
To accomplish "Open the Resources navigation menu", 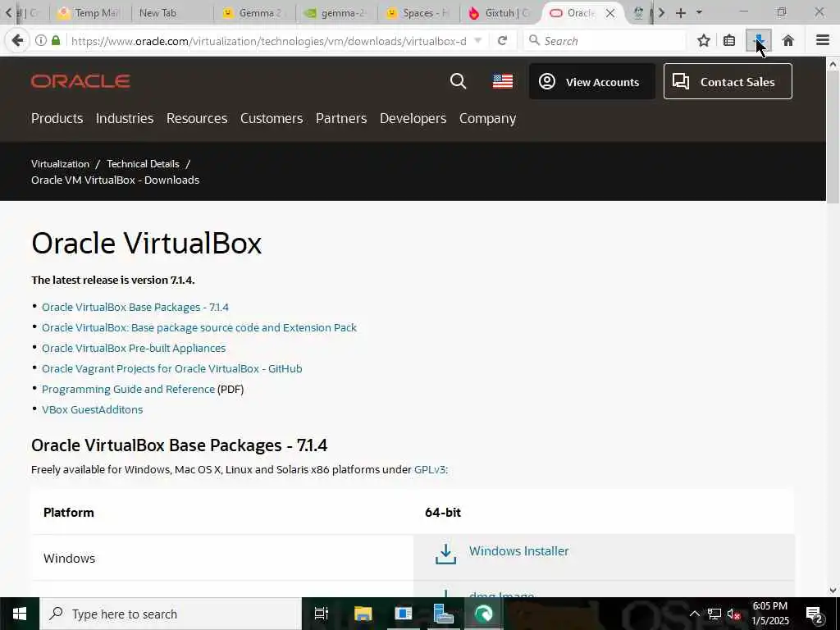I will click(197, 118).
